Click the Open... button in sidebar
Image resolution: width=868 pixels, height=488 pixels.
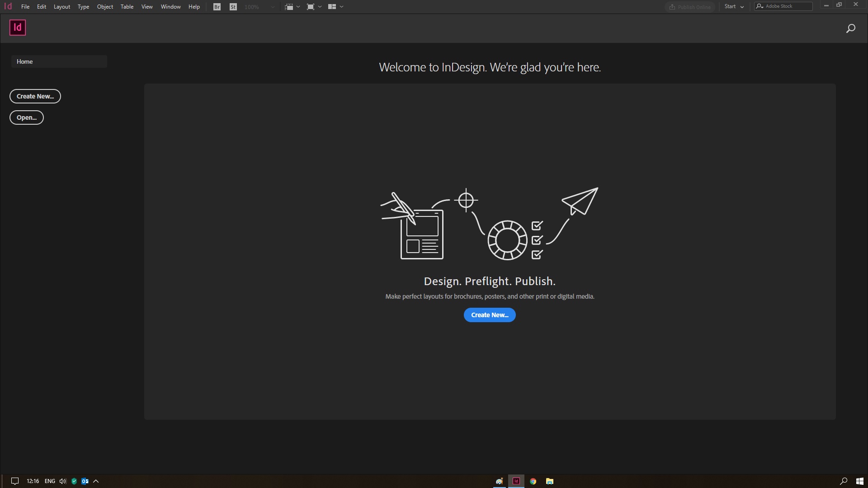[x=27, y=117]
